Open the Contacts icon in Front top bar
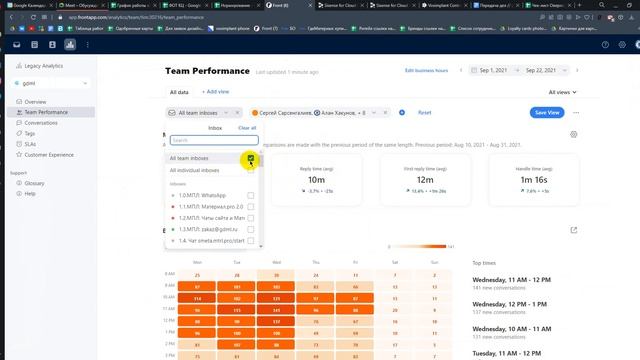The height and width of the screenshot is (360, 640). (52, 45)
